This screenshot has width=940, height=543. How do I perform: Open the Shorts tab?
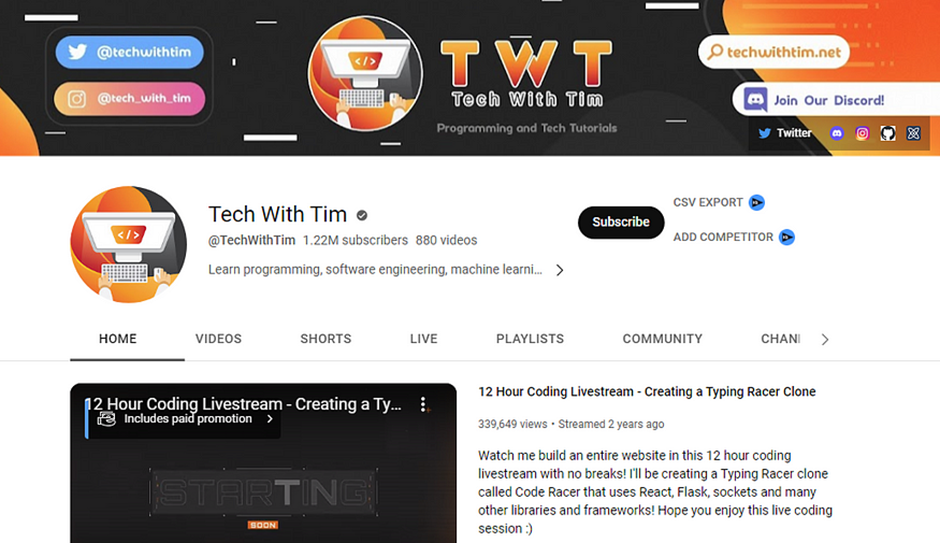pos(326,339)
